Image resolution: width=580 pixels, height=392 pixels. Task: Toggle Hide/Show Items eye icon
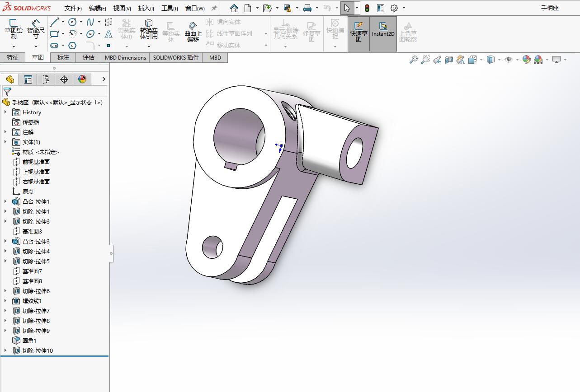(x=509, y=60)
